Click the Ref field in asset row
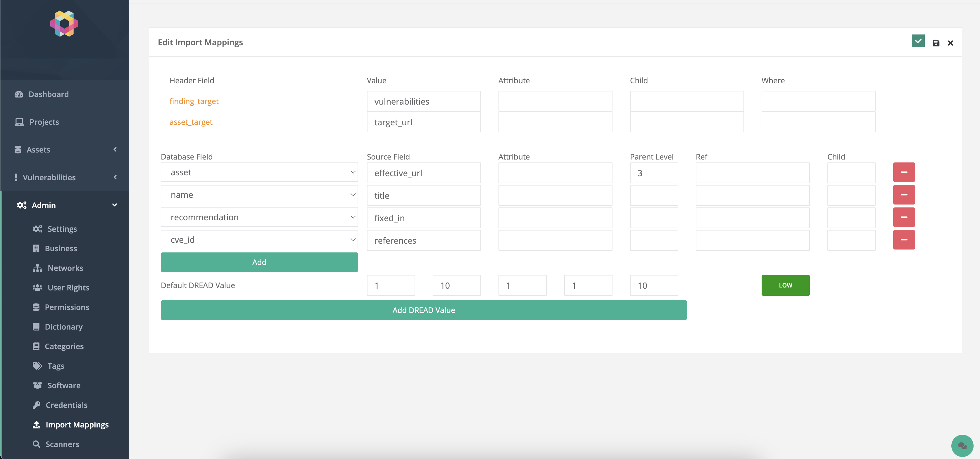This screenshot has height=459, width=980. pos(752,173)
